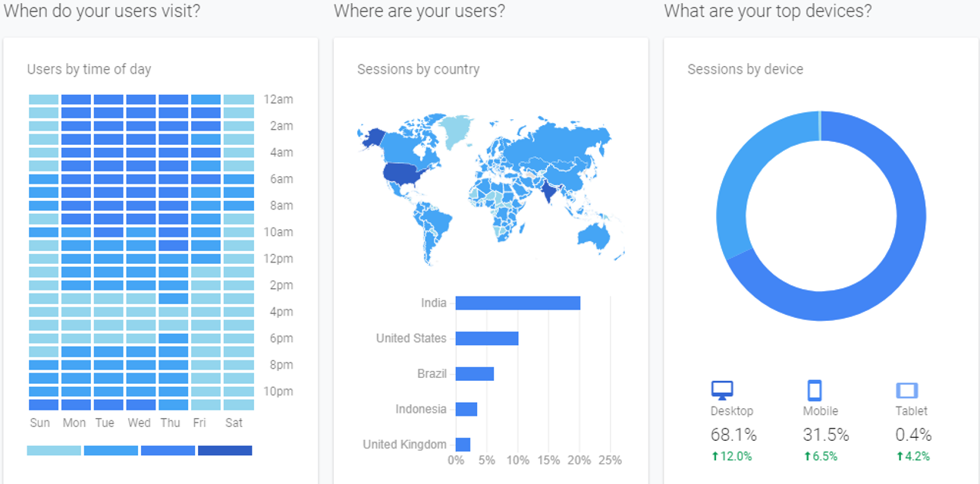Screen dimensions: 980x484
Task: Click the Desktop monitor icon
Action: (x=721, y=391)
